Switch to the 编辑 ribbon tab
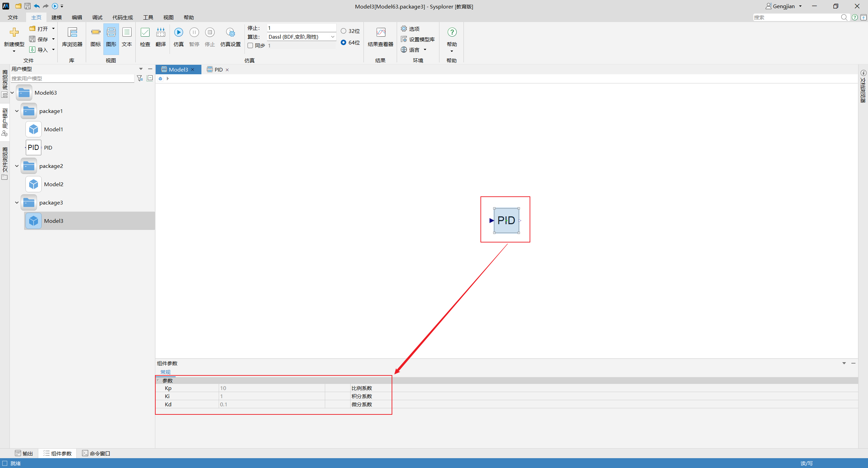This screenshot has width=868, height=468. [x=77, y=17]
